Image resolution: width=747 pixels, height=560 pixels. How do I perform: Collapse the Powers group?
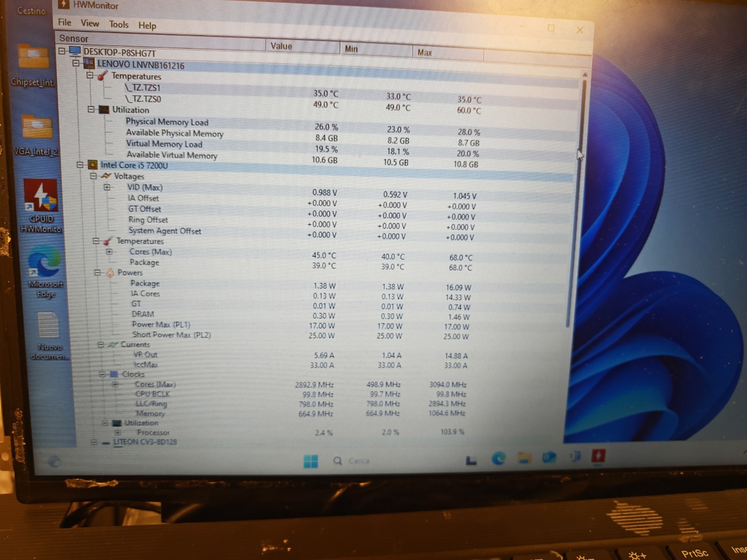point(98,272)
